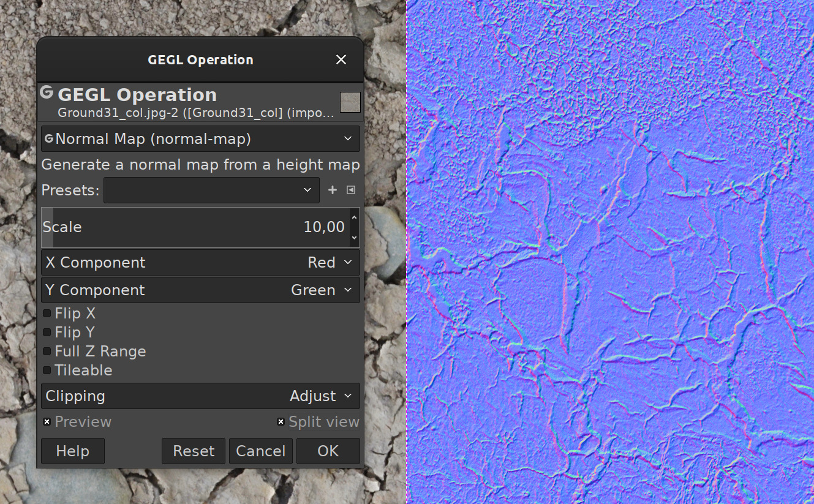The width and height of the screenshot is (814, 504).
Task: Open the Normal Map operation dropdown
Action: click(200, 139)
